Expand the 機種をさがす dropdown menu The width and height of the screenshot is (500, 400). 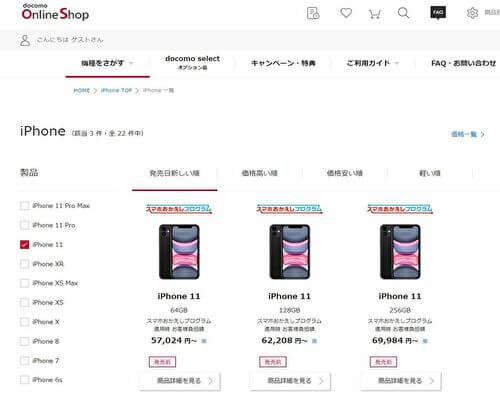click(107, 63)
